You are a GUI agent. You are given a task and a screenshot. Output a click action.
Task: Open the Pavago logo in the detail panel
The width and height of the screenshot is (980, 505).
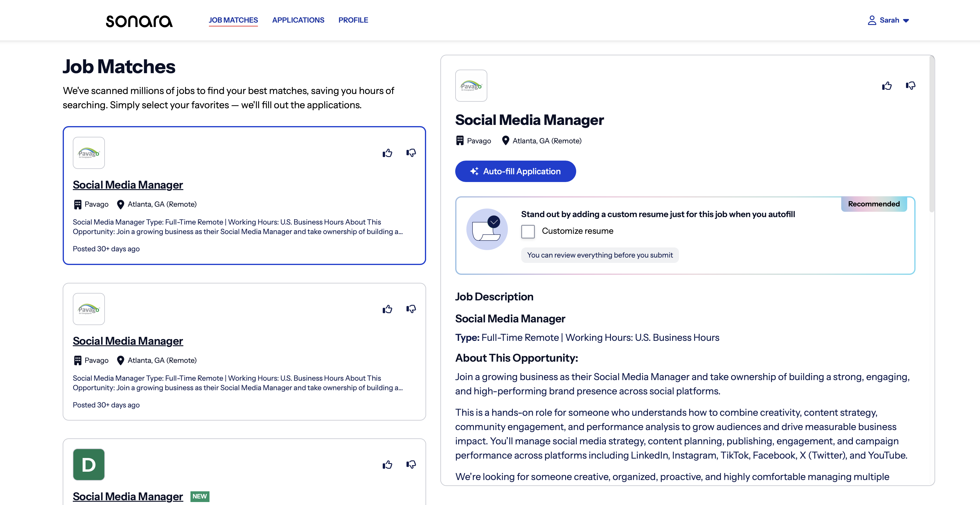point(471,86)
